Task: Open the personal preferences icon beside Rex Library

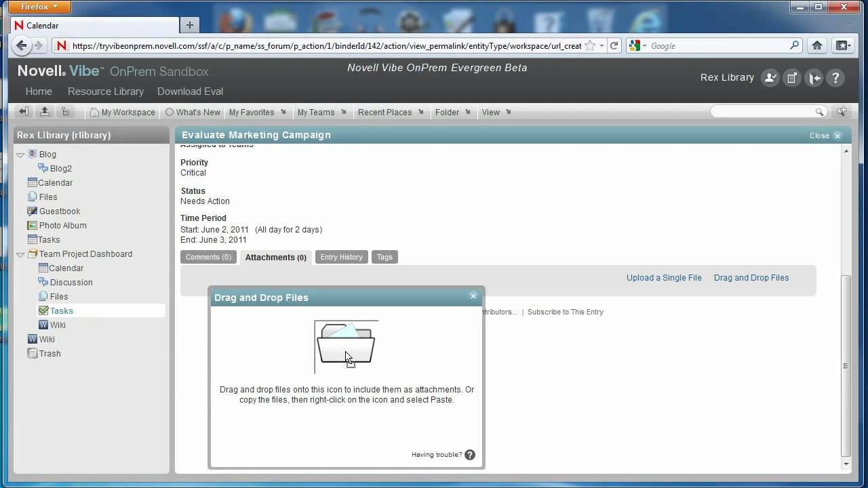Action: pos(770,78)
